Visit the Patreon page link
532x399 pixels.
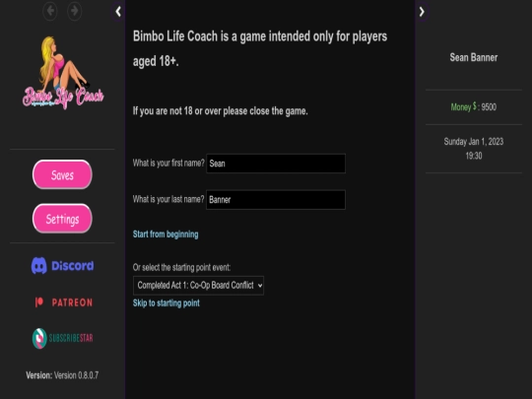[x=64, y=302]
